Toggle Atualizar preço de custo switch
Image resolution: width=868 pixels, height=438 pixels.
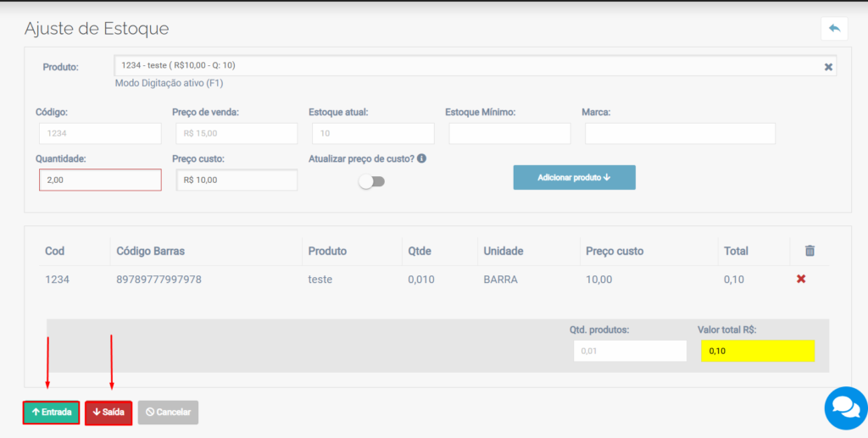point(371,181)
